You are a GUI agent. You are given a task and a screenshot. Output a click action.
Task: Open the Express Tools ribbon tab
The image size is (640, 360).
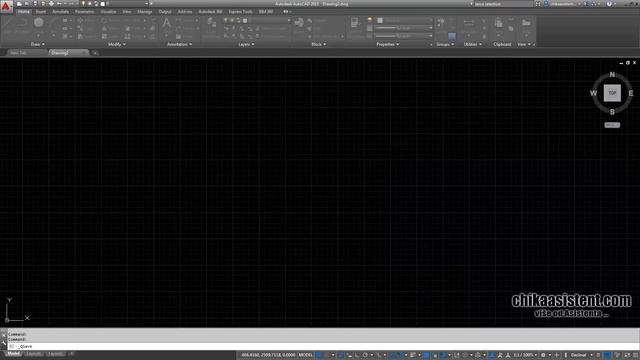[240, 12]
